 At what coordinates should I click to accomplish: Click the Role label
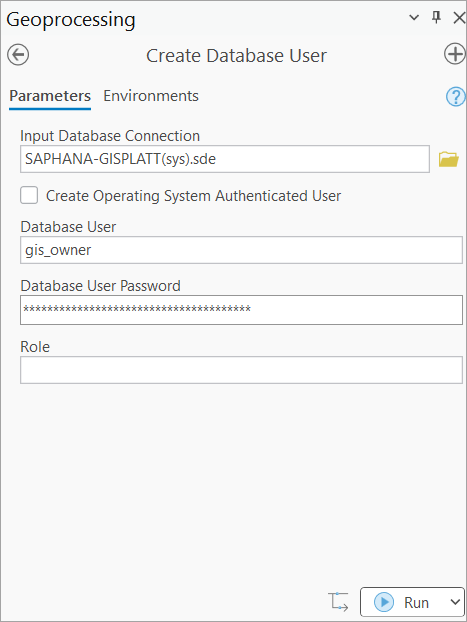click(x=35, y=347)
